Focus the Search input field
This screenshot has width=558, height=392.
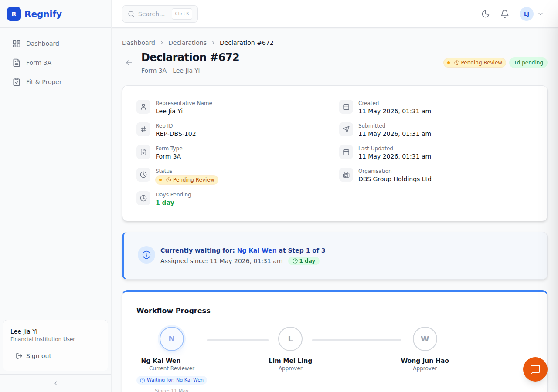click(160, 14)
